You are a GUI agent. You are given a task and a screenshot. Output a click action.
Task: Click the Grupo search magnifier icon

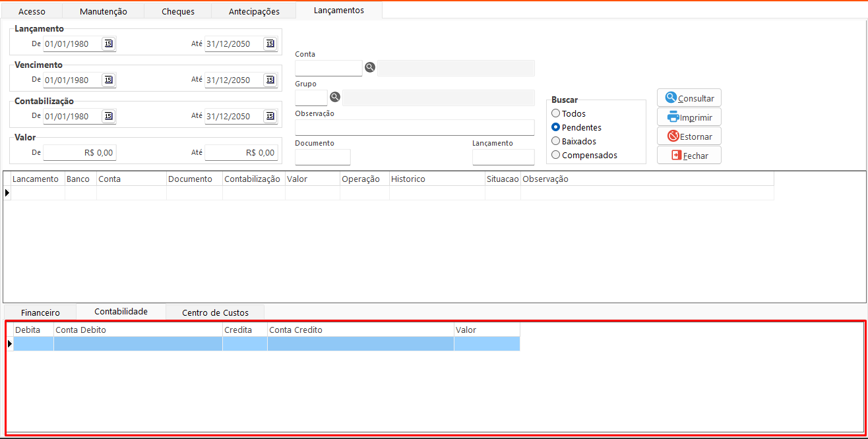point(335,97)
